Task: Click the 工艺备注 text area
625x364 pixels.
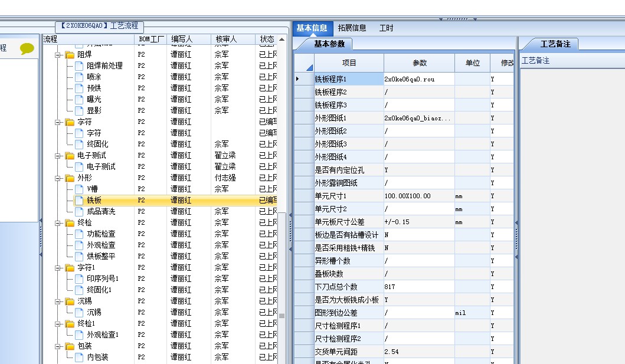Action: (x=572, y=215)
